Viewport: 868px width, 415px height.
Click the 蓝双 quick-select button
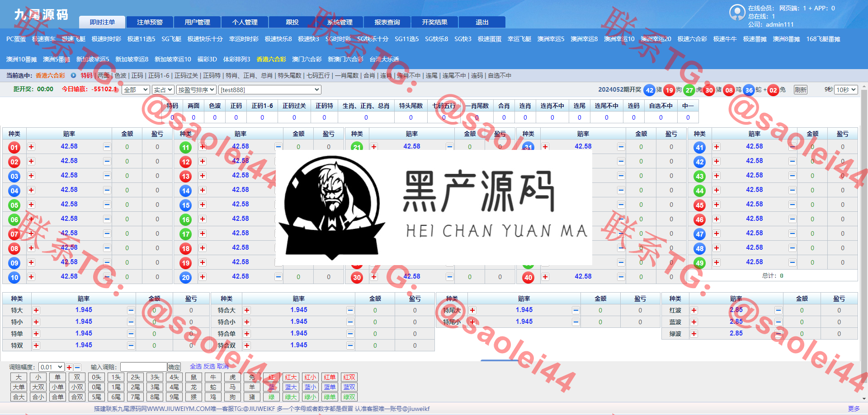pyautogui.click(x=349, y=387)
